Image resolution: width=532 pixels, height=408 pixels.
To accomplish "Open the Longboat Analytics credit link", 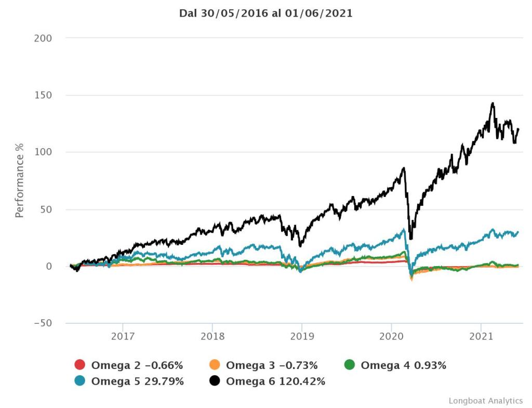I will pos(485,401).
